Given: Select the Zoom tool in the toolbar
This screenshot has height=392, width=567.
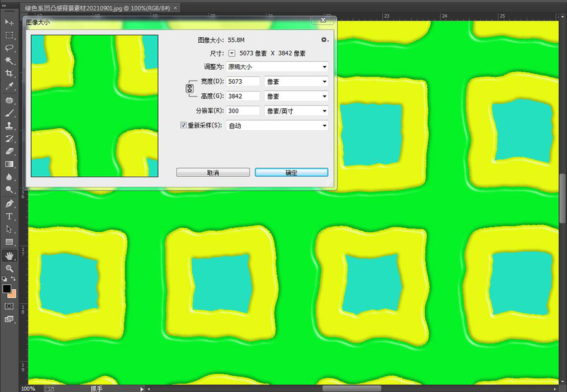Looking at the screenshot, I should tap(9, 269).
